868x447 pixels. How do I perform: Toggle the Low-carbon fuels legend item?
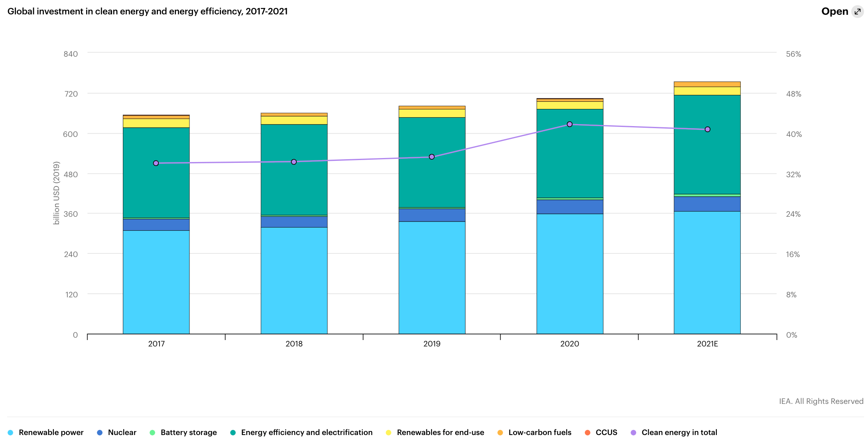(x=534, y=432)
